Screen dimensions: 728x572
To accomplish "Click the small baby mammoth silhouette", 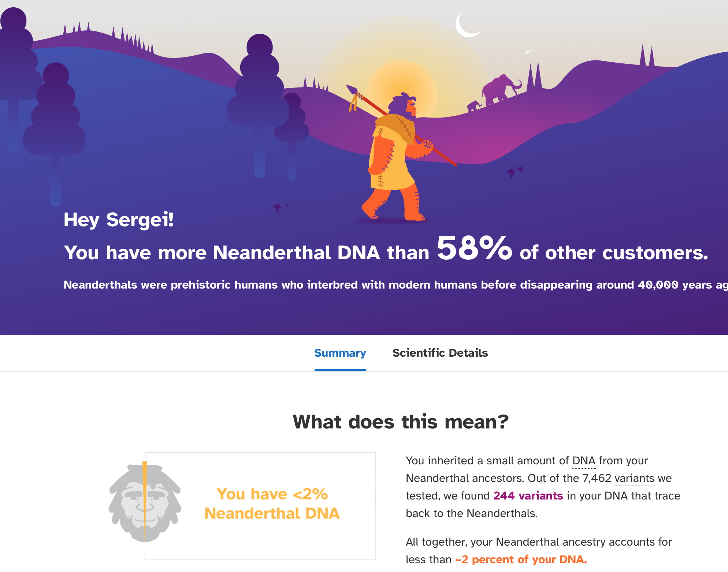I will (x=474, y=106).
